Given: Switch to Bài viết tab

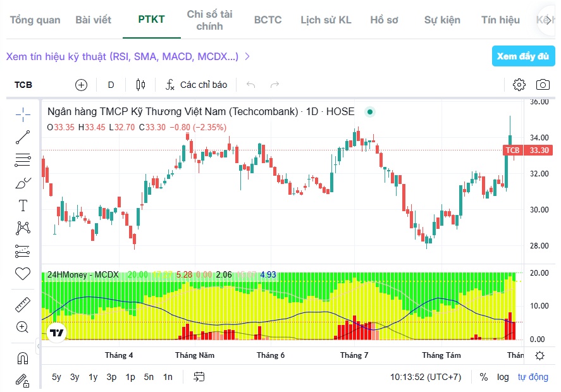Looking at the screenshot, I should coord(94,20).
